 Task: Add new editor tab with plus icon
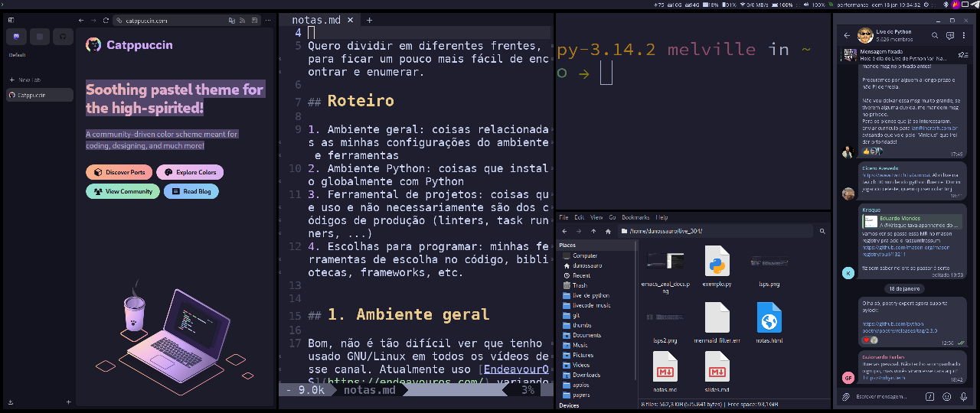point(369,20)
